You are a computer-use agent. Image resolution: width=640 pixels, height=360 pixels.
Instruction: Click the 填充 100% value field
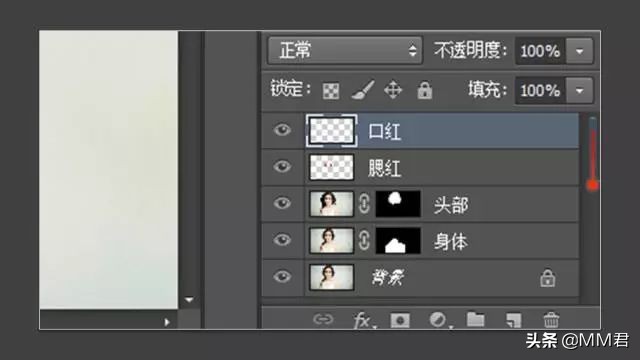tap(540, 90)
